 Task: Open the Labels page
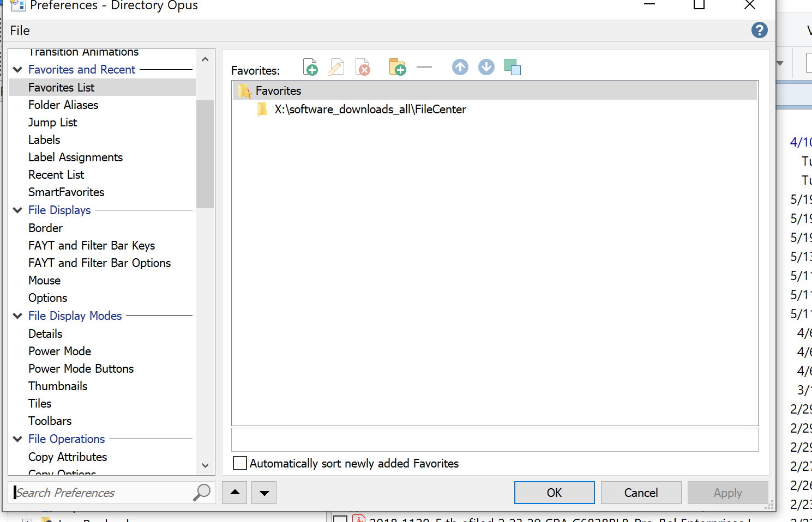point(44,139)
